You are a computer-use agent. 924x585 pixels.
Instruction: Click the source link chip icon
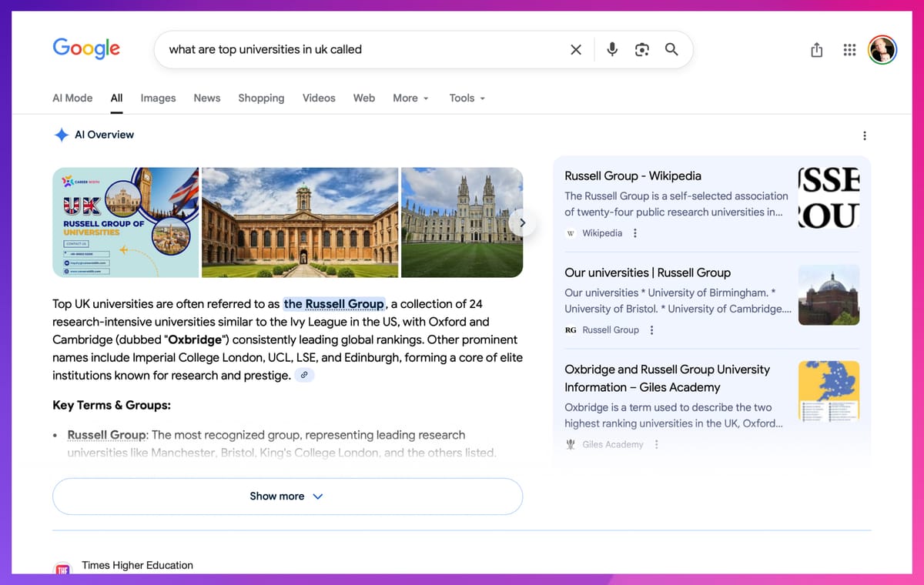tap(304, 375)
